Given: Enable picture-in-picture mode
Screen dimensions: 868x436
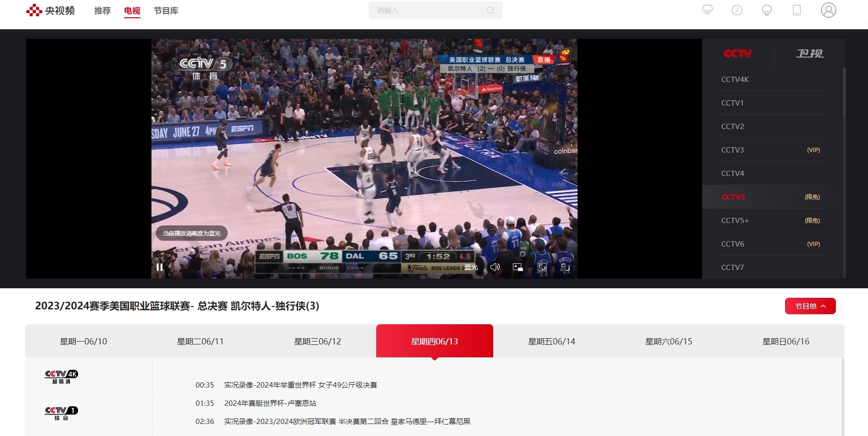Looking at the screenshot, I should point(518,267).
